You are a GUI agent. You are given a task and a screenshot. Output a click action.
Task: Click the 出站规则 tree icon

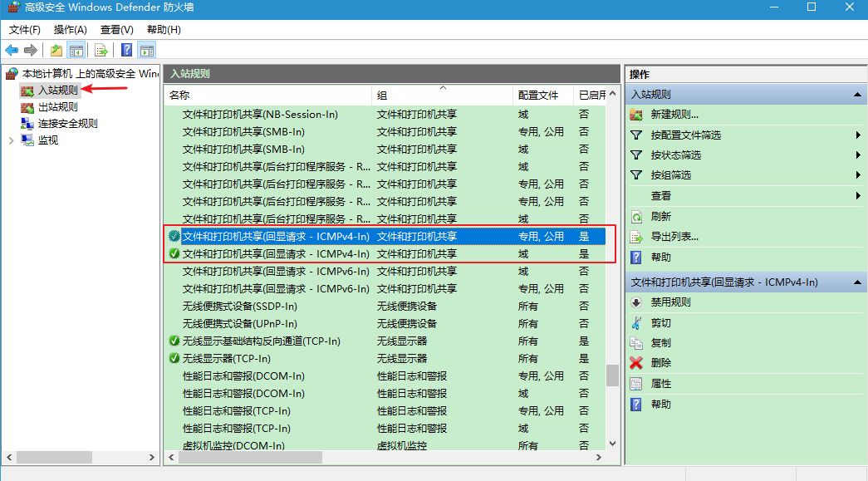click(27, 107)
